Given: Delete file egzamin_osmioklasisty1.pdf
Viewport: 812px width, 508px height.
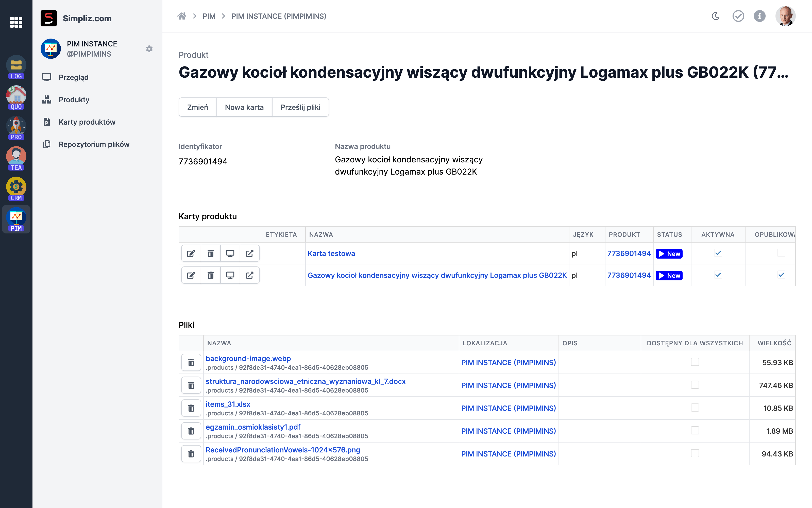Looking at the screenshot, I should (x=191, y=431).
